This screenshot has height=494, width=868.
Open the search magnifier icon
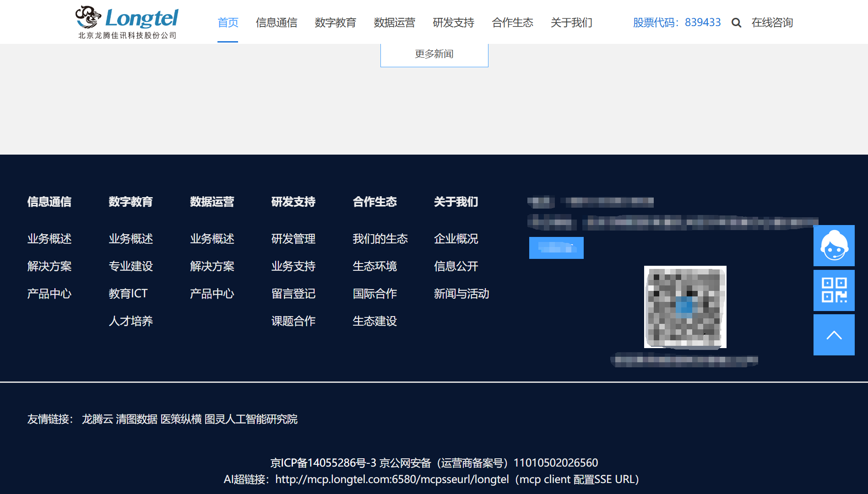pyautogui.click(x=736, y=23)
